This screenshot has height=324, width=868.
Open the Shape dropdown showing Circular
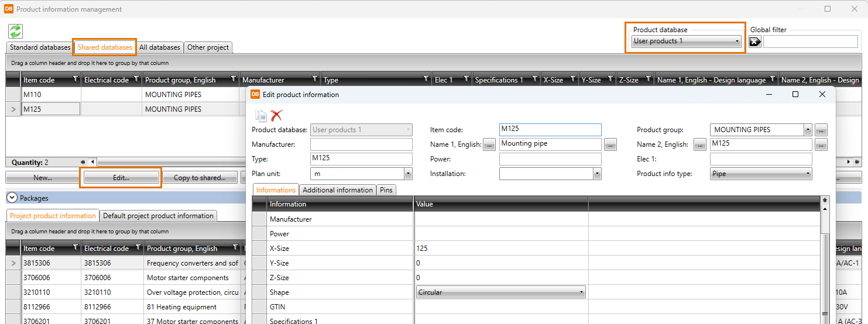pos(581,292)
